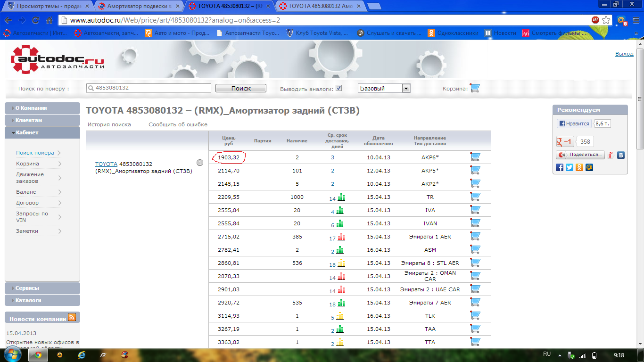Add the 1903,32 AKP6 offer to cart
This screenshot has width=644, height=362.
[475, 157]
